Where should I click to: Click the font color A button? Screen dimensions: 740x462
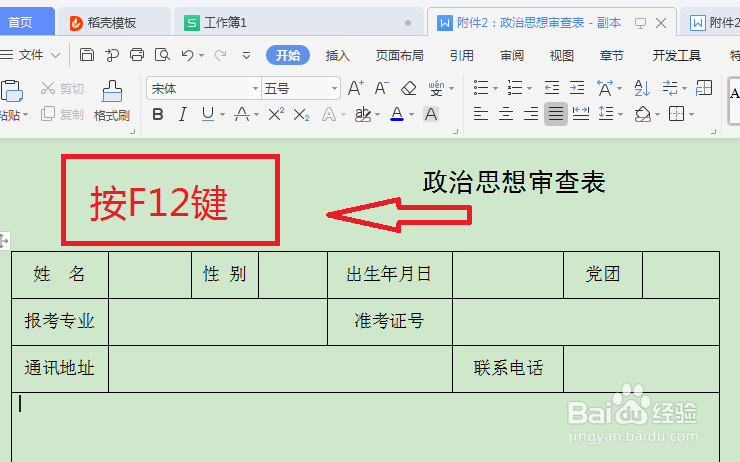tap(397, 114)
